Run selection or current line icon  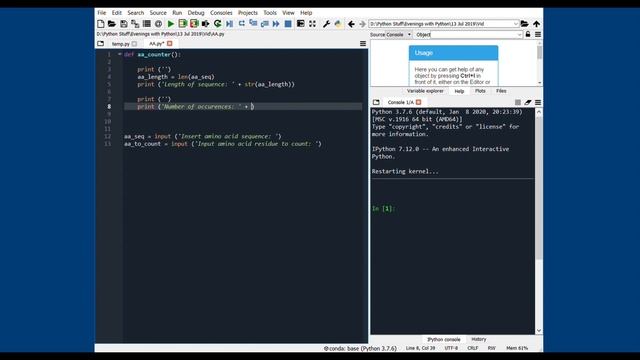click(205, 24)
